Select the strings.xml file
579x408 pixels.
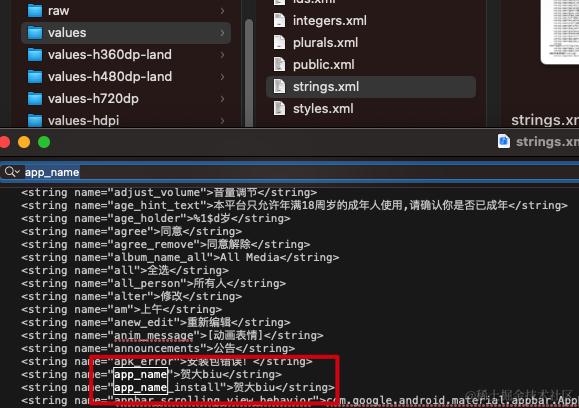[x=371, y=87]
